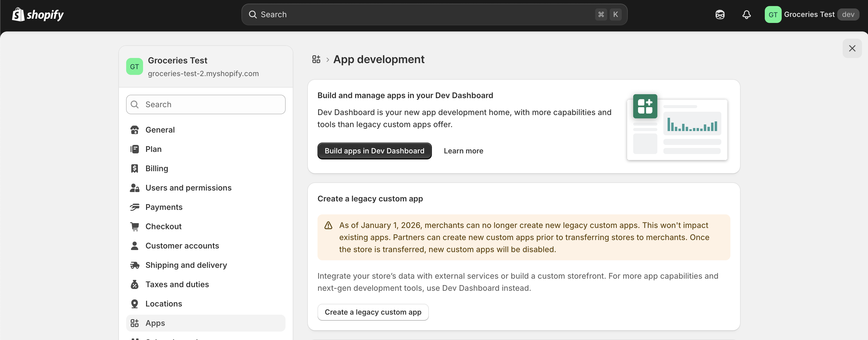Image resolution: width=868 pixels, height=340 pixels.
Task: Select the Checkout cart icon
Action: [135, 226]
